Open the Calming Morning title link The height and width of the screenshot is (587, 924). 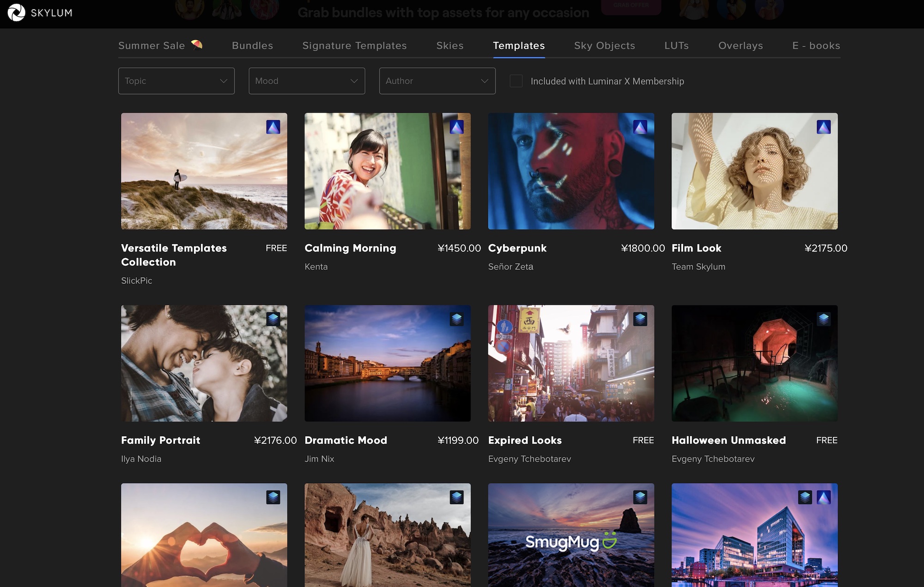[350, 248]
